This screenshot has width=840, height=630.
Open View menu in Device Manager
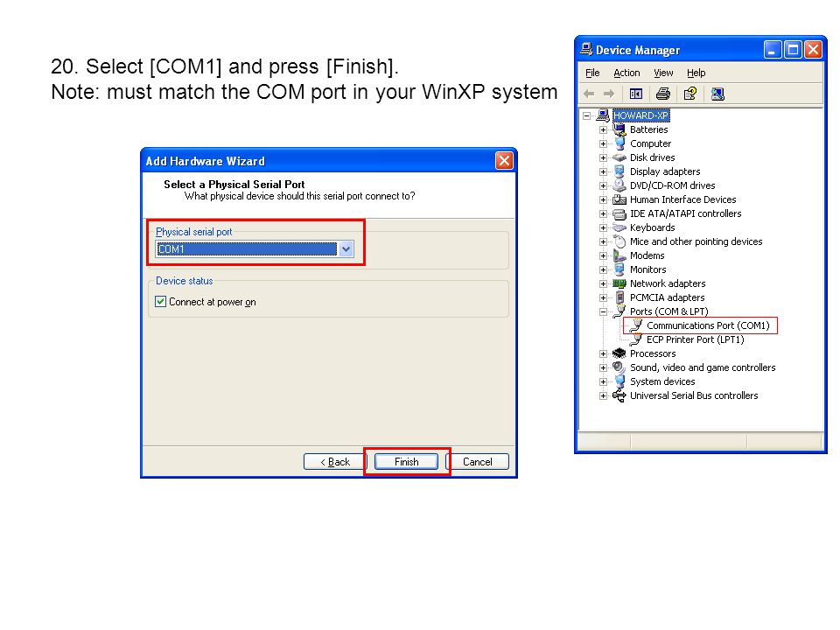(x=663, y=73)
